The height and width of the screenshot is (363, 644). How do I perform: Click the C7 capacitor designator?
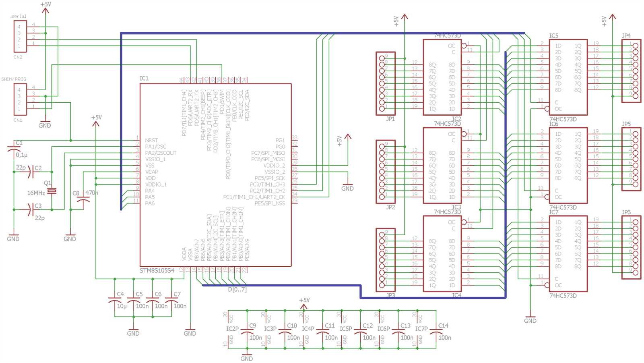click(x=177, y=294)
